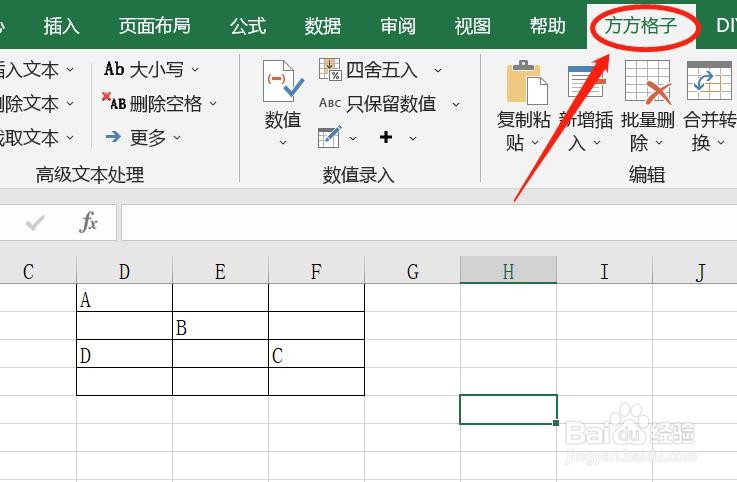Screen dimensions: 737x482
Task: Expand the plus sign dropdown arrow
Action: [413, 138]
